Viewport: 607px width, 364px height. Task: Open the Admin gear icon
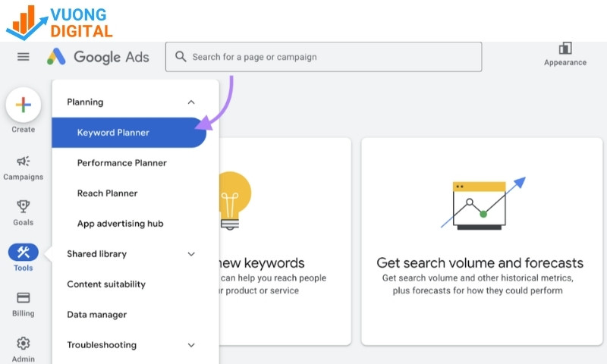[24, 344]
